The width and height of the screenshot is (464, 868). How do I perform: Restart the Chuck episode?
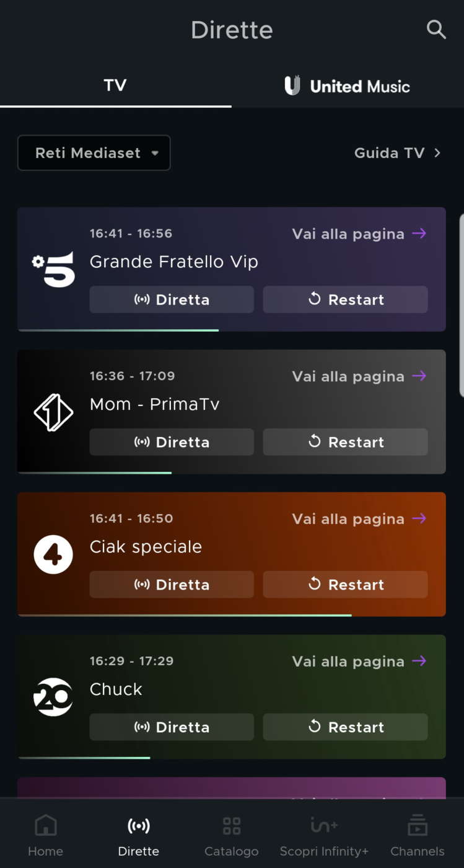tap(345, 727)
